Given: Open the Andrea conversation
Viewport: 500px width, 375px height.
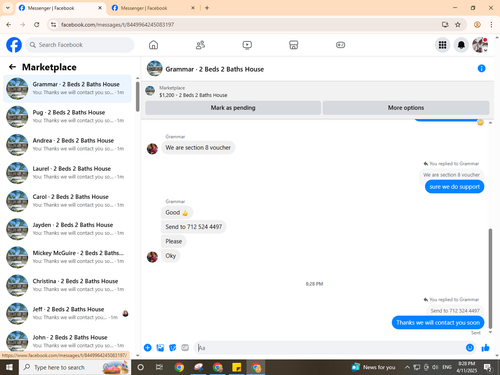Looking at the screenshot, I should pyautogui.click(x=68, y=145).
